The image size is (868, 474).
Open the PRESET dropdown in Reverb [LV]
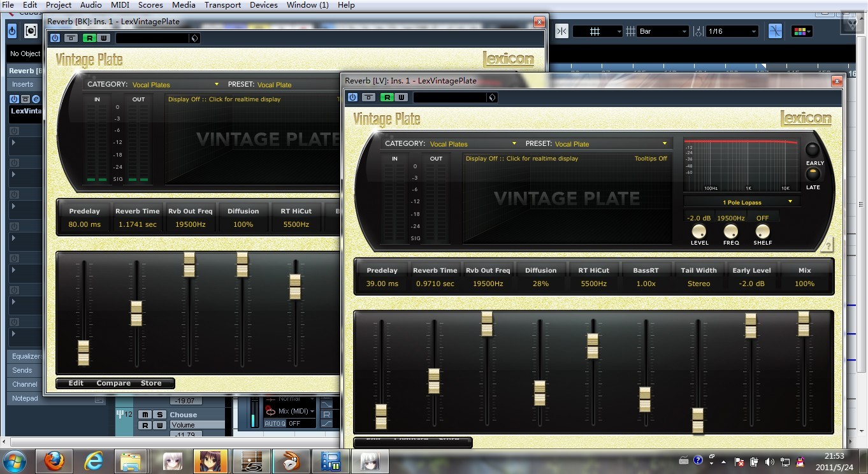611,144
